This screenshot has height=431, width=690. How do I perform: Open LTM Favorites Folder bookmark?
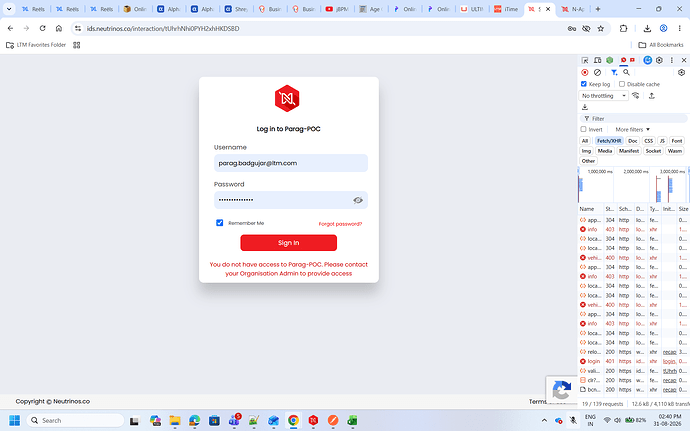(x=36, y=45)
